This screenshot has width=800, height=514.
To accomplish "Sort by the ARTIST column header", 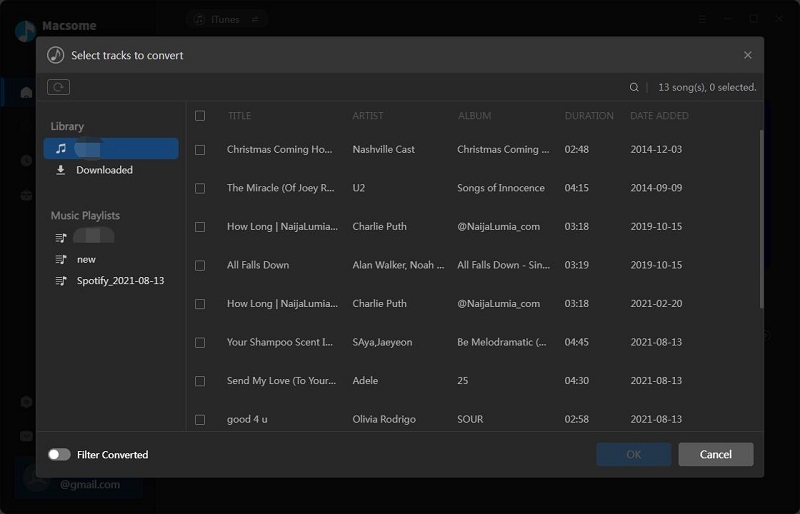I will pos(367,116).
